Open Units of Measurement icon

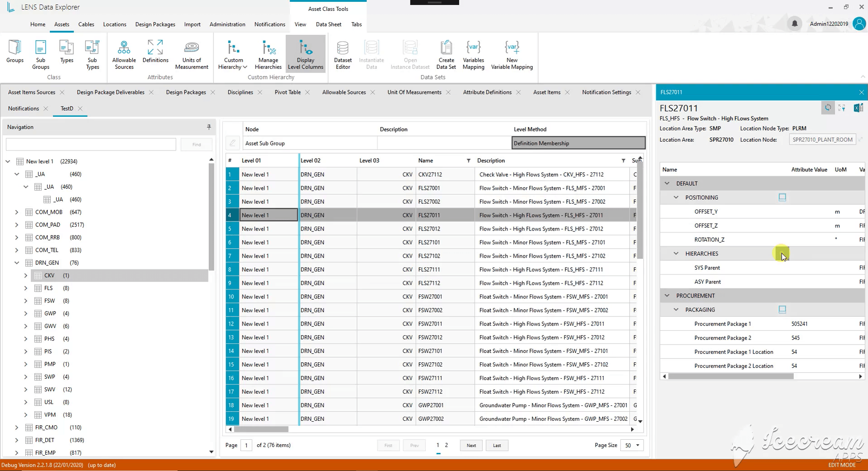tap(192, 54)
